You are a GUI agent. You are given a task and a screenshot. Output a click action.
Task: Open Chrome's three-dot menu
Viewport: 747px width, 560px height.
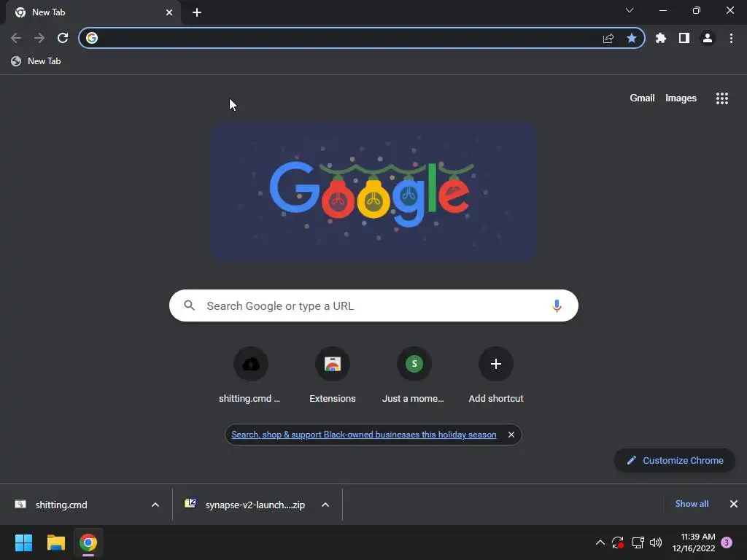pos(731,38)
